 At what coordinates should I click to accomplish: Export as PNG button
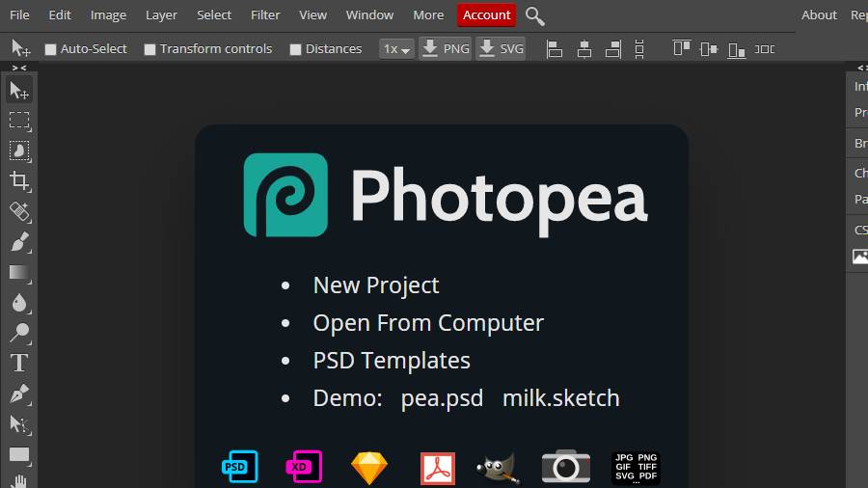[x=446, y=49]
